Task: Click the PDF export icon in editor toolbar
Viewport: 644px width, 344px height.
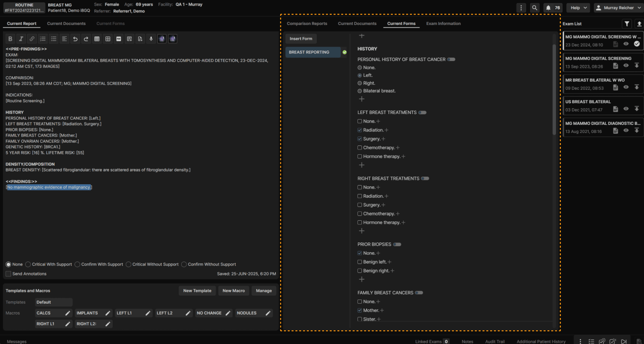Action: [x=119, y=39]
